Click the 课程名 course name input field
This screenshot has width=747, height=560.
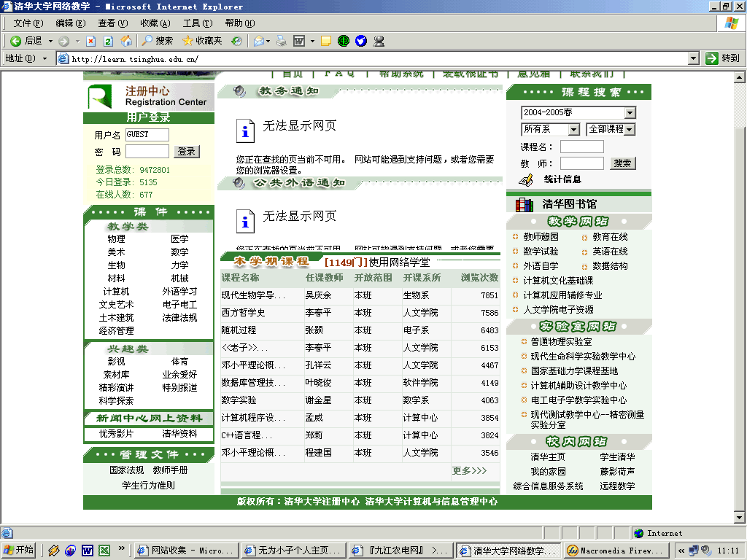581,147
